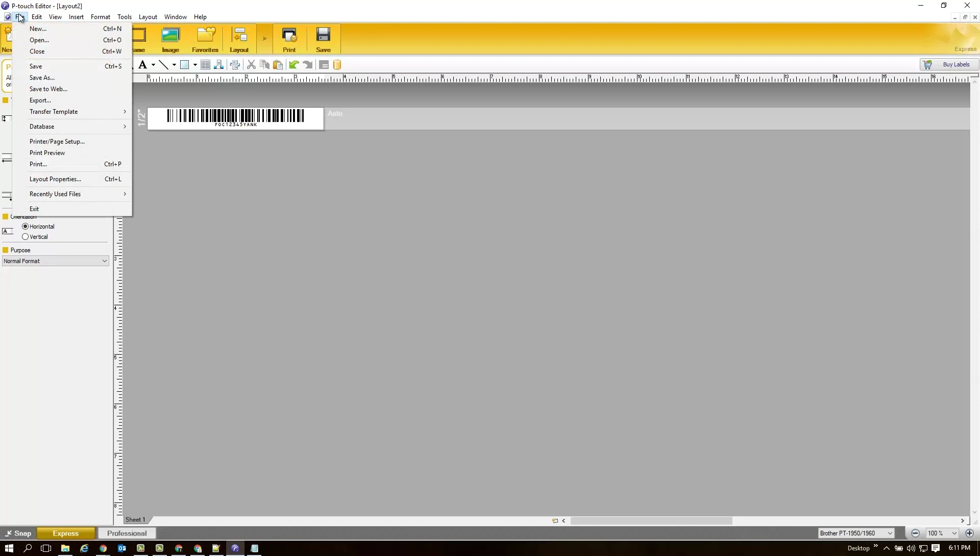The image size is (980, 556).
Task: Select the Vertical orientation radio button
Action: pos(25,237)
